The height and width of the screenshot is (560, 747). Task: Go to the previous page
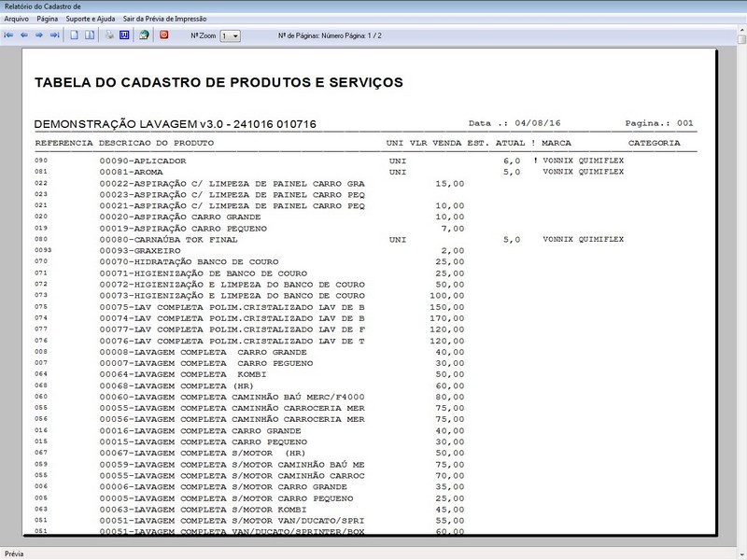point(23,35)
